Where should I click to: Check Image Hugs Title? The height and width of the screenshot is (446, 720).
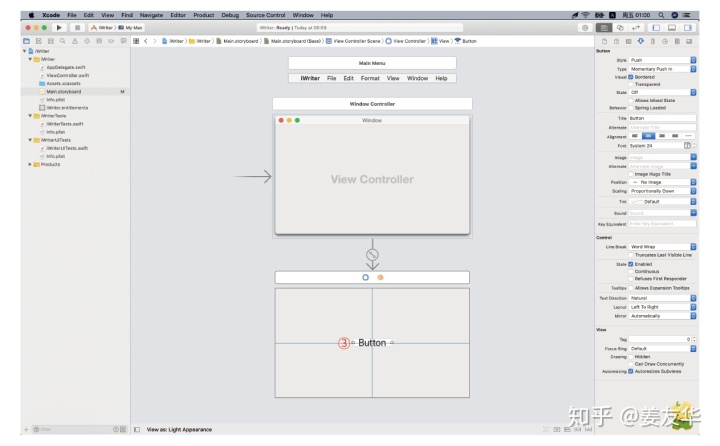pyautogui.click(x=630, y=174)
